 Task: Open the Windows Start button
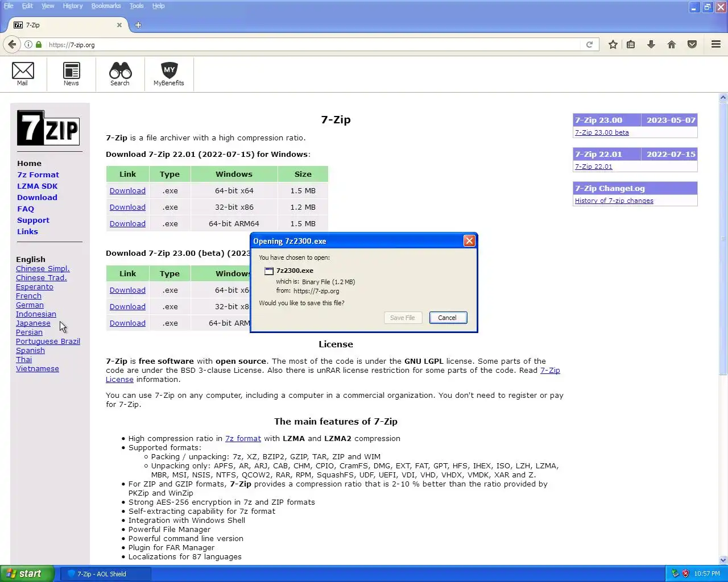tap(27, 573)
